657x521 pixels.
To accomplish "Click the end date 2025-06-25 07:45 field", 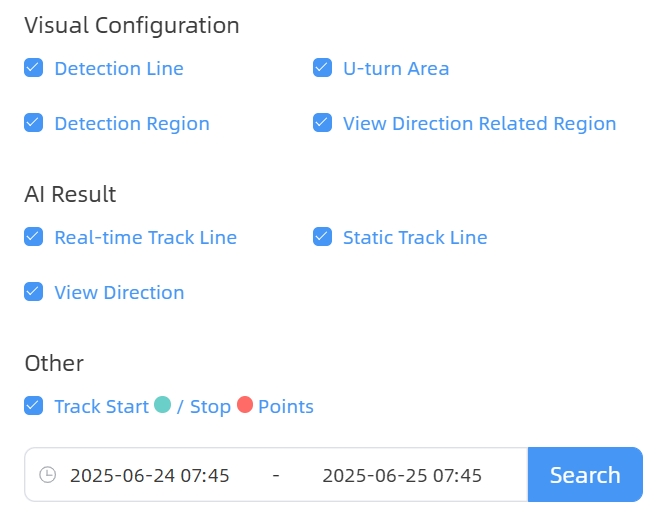I will [x=402, y=475].
